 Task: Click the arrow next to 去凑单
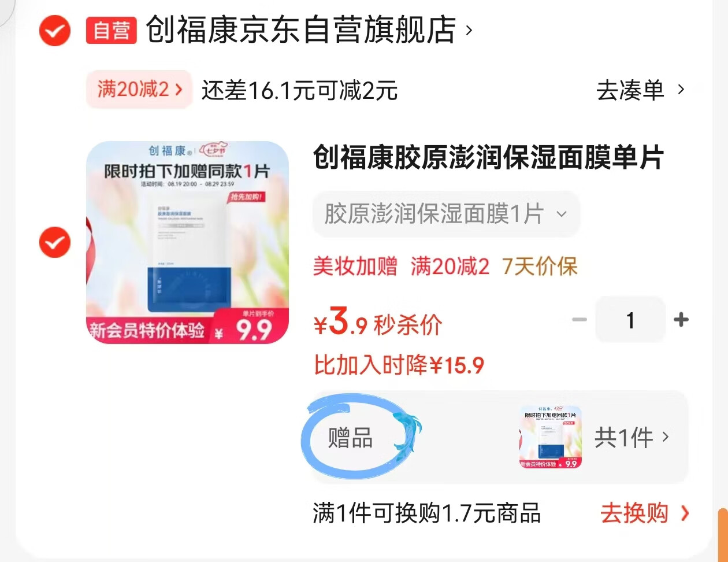coord(681,90)
